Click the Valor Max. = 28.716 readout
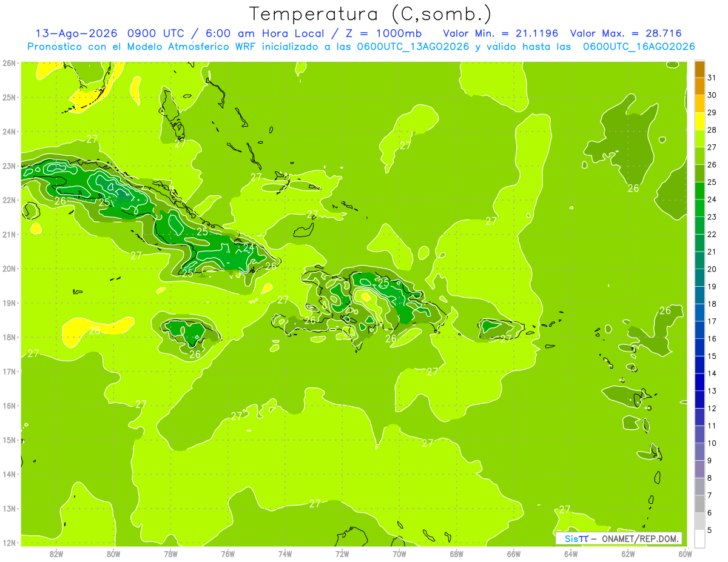This screenshot has width=728, height=562. click(625, 33)
